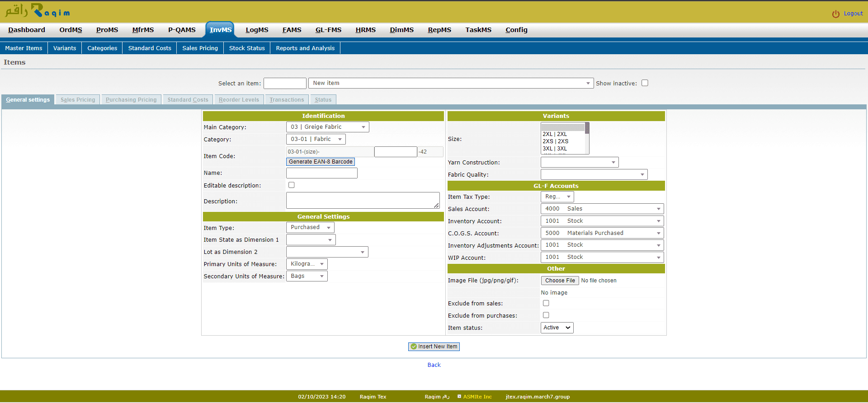Switch to the Purchasing Pricing tab
The image size is (868, 403).
tap(131, 100)
